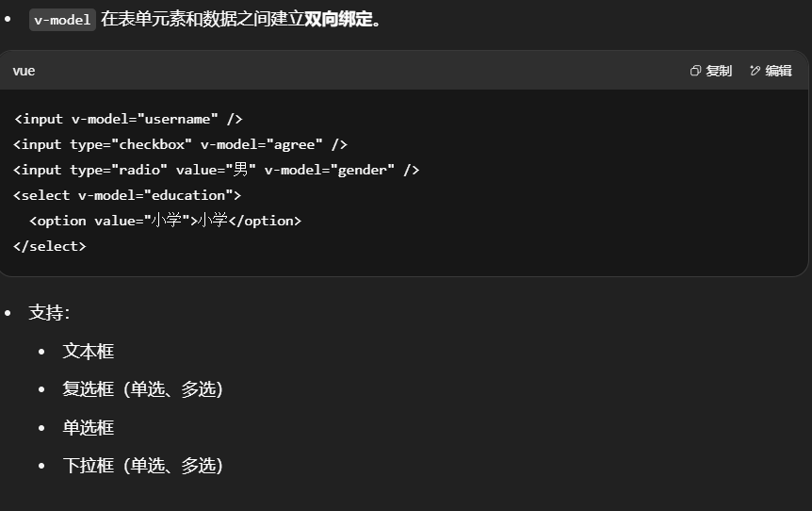Click the 单选框 list item
812x511 pixels.
[x=89, y=427]
